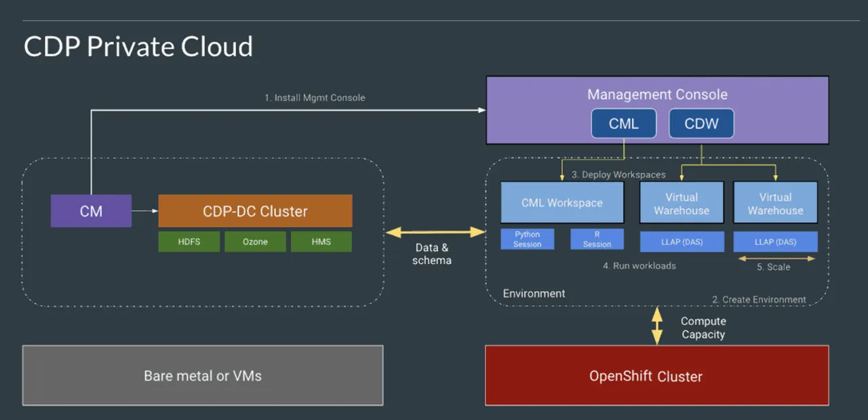868x420 pixels.
Task: Select the Ozone green box
Action: (x=255, y=242)
